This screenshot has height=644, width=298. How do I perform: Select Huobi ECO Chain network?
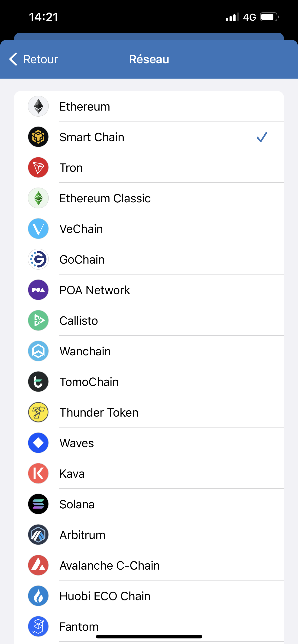pyautogui.click(x=105, y=596)
